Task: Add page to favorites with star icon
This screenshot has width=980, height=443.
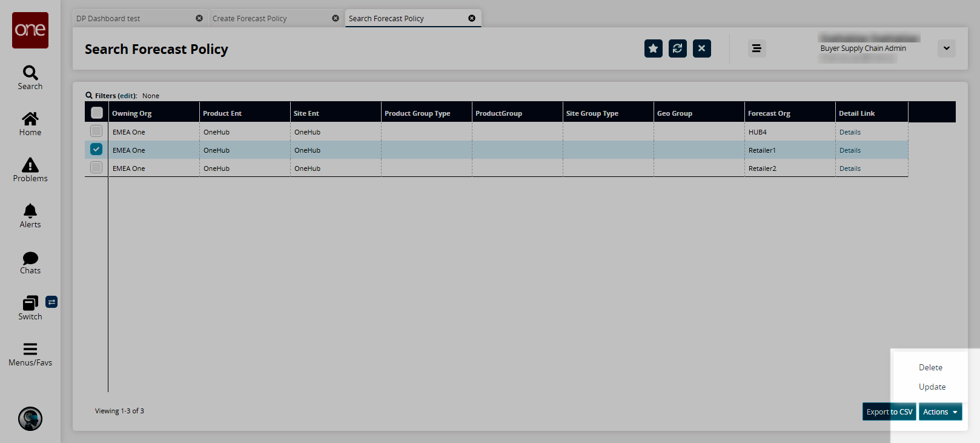Action: (654, 48)
